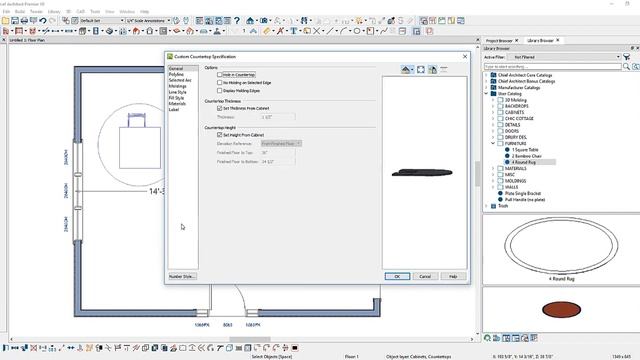Image resolution: width=640 pixels, height=360 pixels.
Task: Select 2 Bamboo Chair library item
Action: point(527,156)
